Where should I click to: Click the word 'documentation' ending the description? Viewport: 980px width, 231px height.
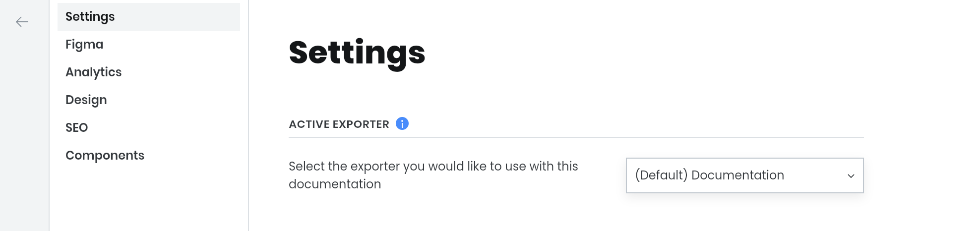[335, 184]
